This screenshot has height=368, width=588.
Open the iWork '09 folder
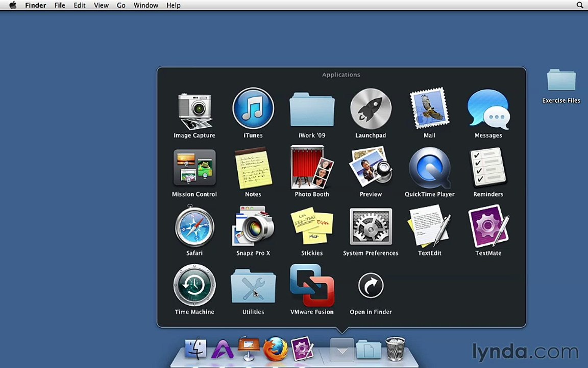coord(312,110)
